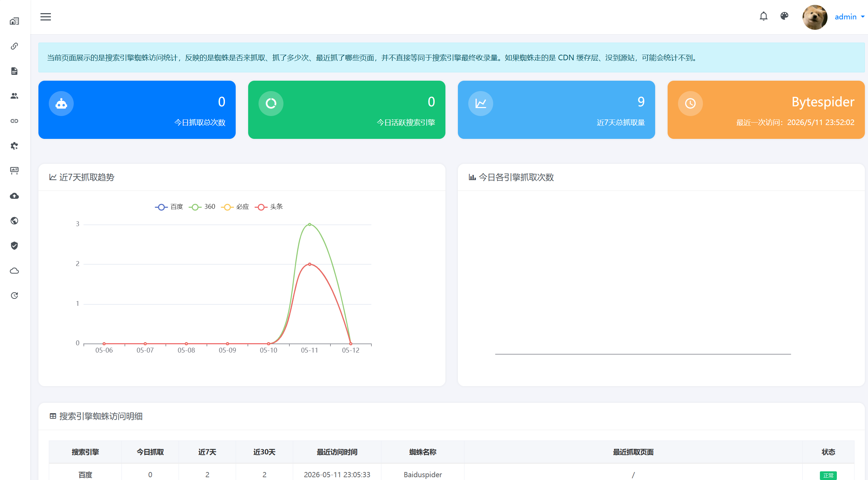Screen dimensions: 868x480
Task: Click the 最近访问时间 column header
Action: (x=337, y=452)
